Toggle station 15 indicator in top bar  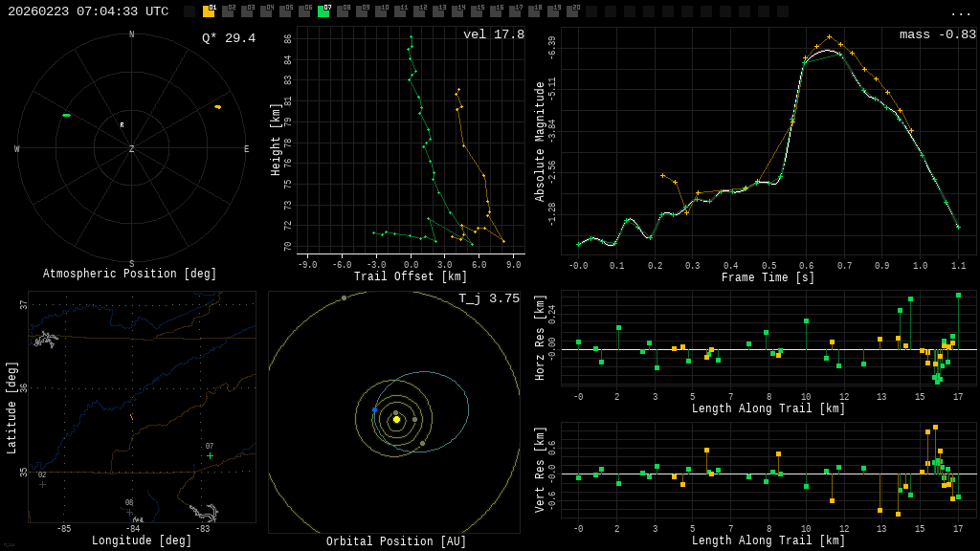pos(477,11)
